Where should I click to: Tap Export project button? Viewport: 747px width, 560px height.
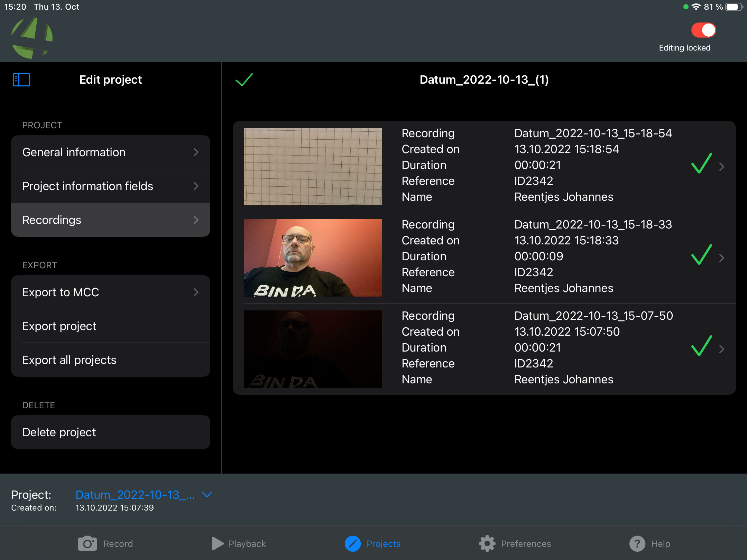[111, 326]
